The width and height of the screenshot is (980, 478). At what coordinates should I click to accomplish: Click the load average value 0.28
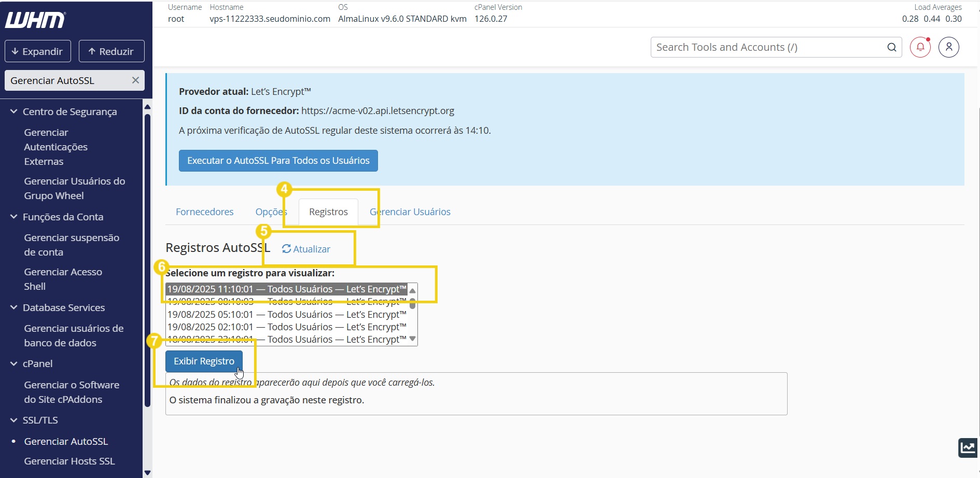(910, 19)
